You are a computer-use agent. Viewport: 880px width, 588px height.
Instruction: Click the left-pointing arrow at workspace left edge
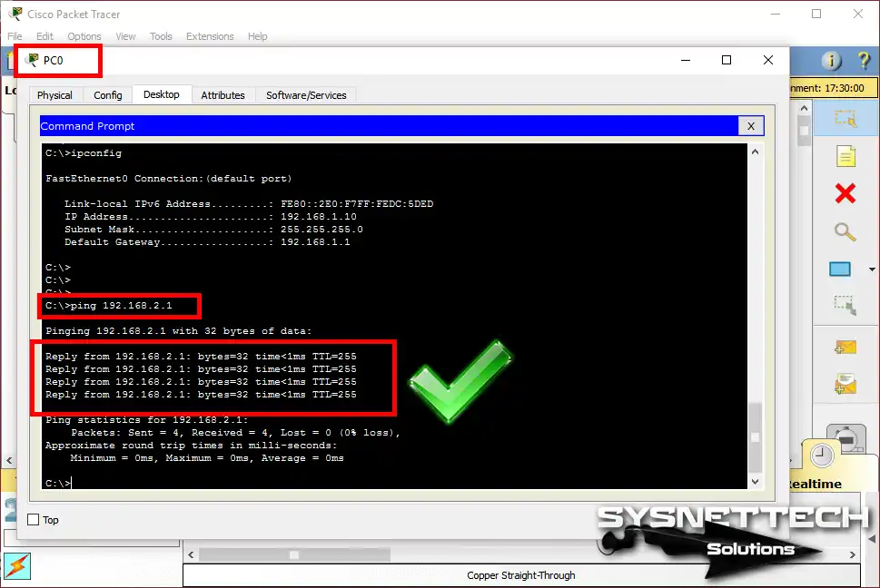10,460
